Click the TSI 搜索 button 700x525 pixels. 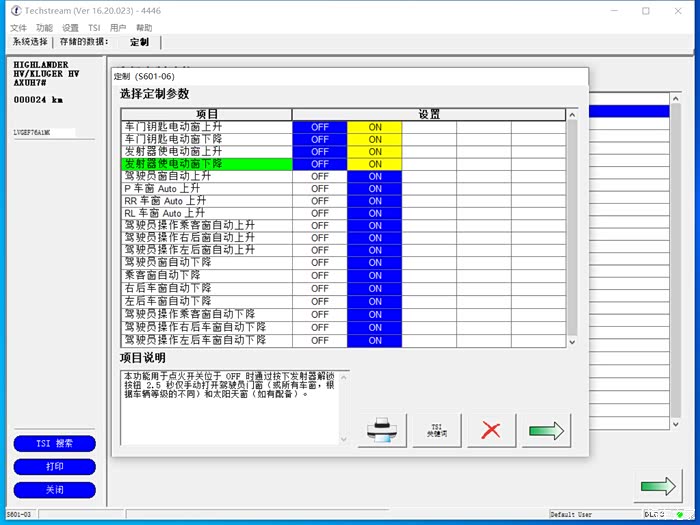point(55,443)
